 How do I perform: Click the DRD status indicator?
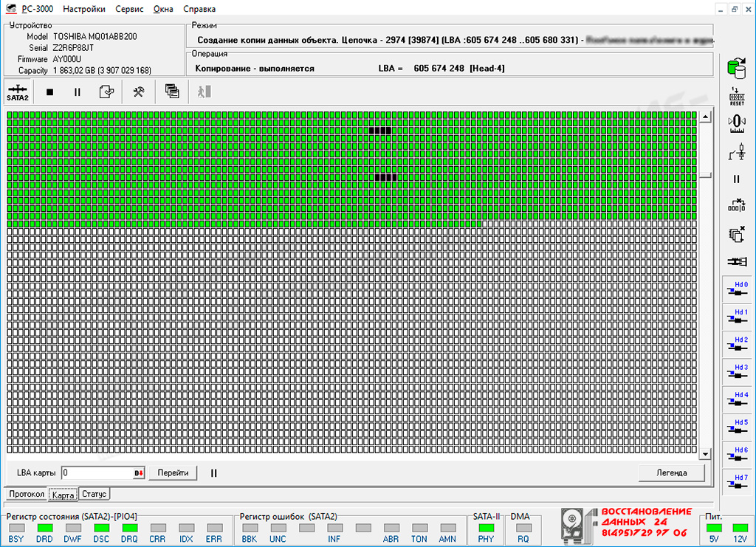(44, 529)
